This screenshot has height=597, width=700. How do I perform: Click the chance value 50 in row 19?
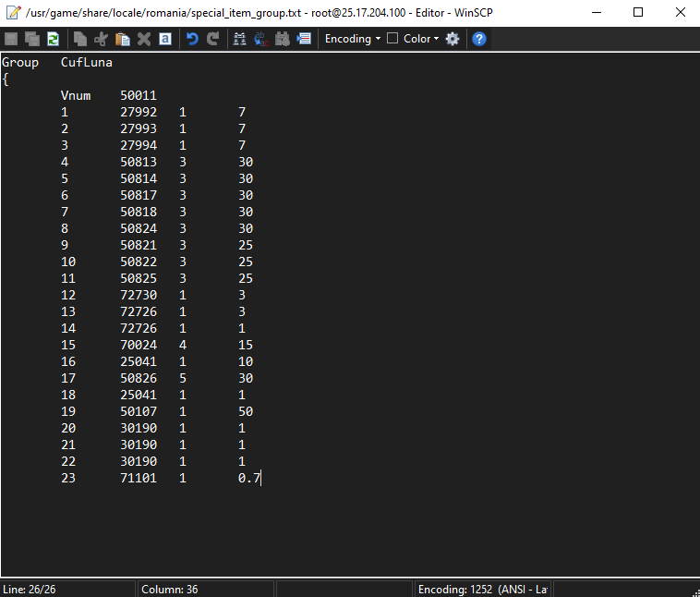point(246,411)
